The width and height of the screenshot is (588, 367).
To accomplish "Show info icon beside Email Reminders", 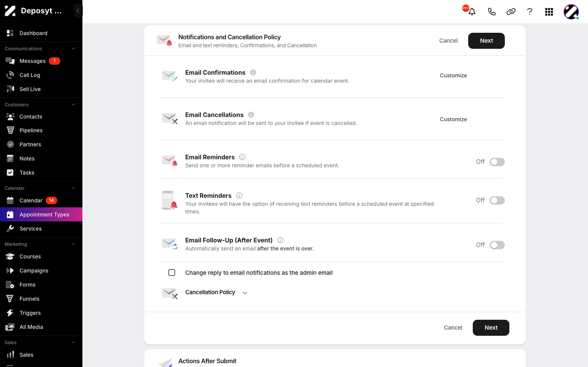I will click(x=242, y=157).
